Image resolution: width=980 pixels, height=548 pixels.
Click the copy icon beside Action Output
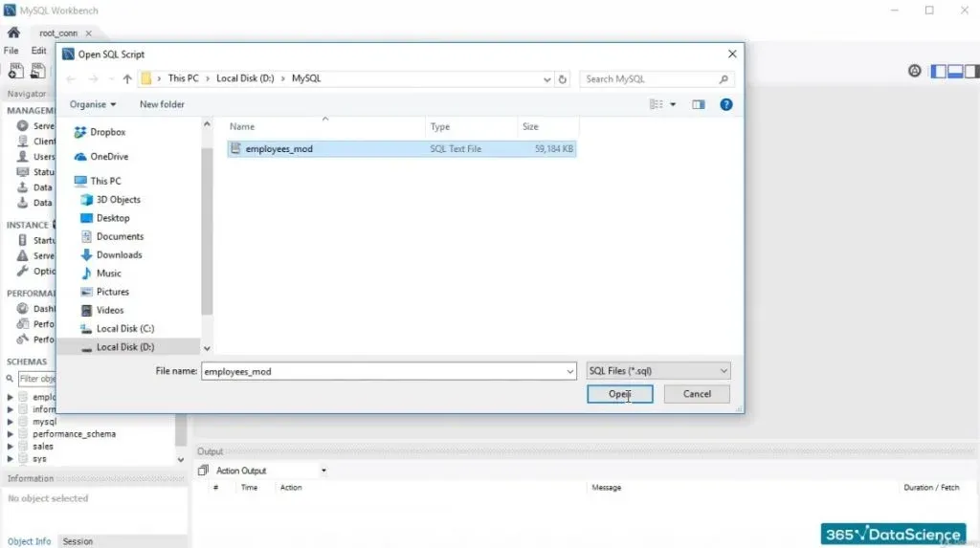[x=203, y=471]
